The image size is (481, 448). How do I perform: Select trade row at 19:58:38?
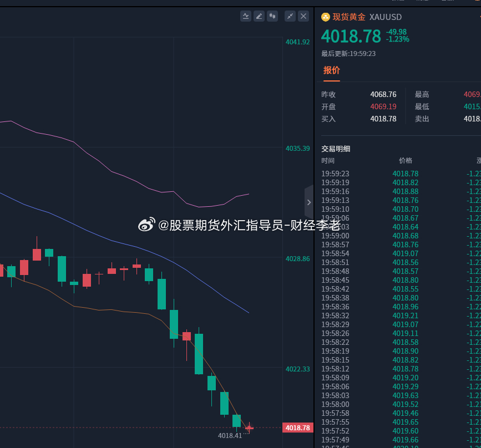[x=401, y=298]
